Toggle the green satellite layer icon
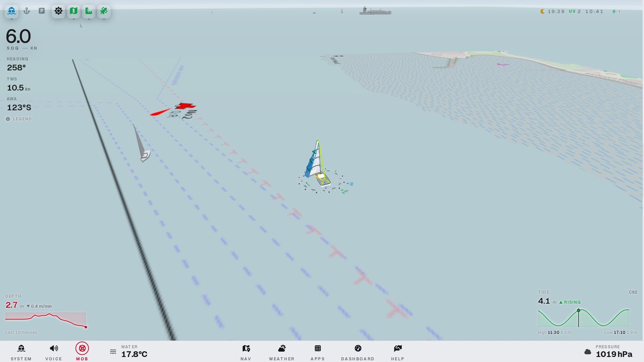This screenshot has width=644, height=362. pyautogui.click(x=104, y=11)
